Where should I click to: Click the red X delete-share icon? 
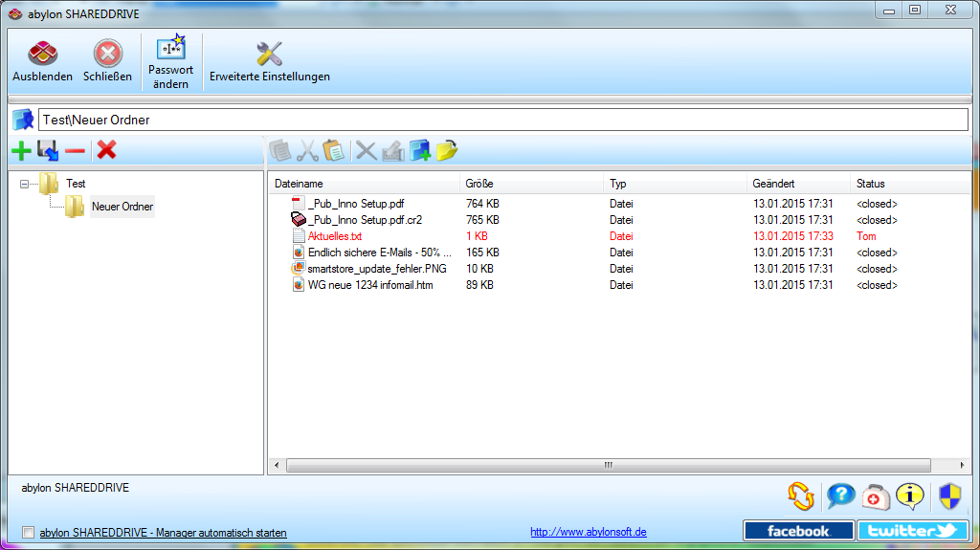[x=107, y=150]
